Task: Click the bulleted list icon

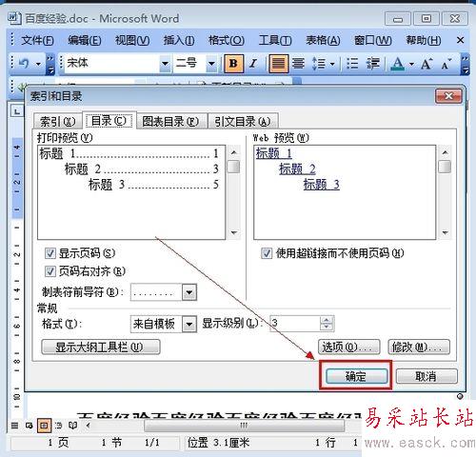Action: (352, 64)
